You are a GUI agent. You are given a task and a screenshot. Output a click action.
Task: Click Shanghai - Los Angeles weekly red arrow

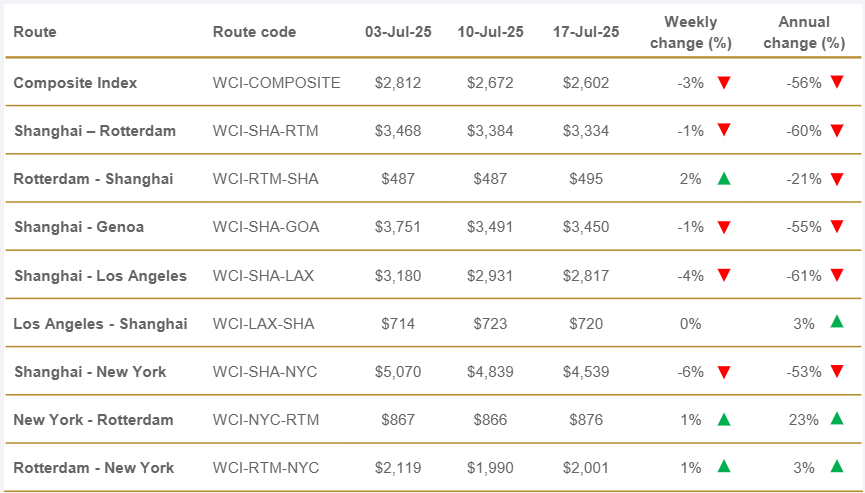tap(724, 275)
